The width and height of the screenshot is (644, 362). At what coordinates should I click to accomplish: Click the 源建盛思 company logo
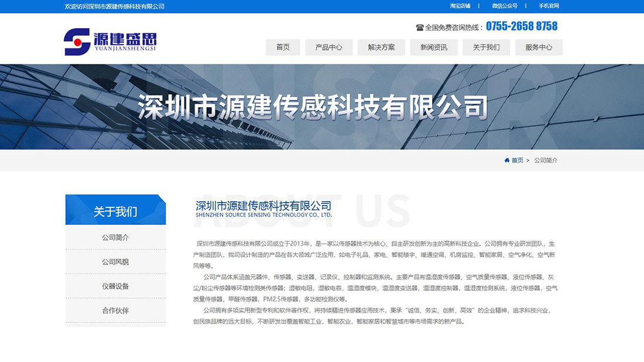[x=110, y=42]
